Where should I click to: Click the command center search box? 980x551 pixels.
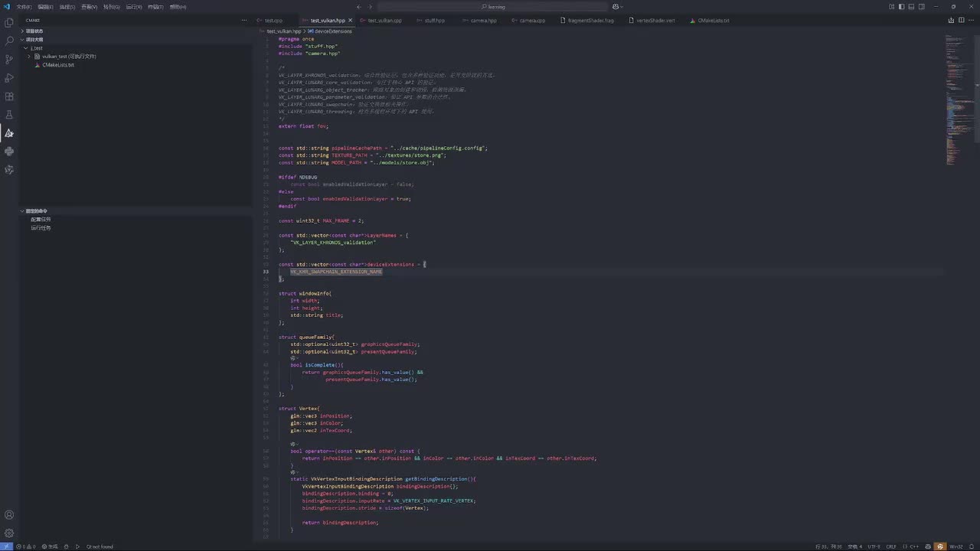coord(496,7)
